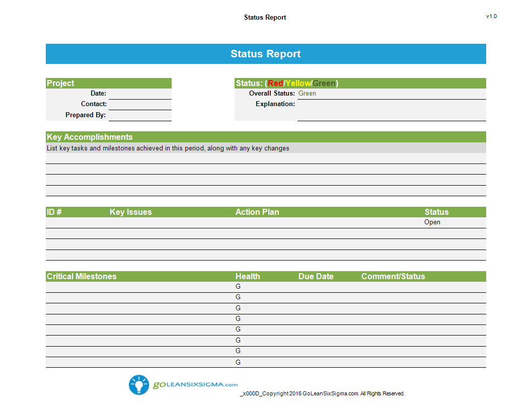532x411 pixels.
Task: Click the Overall Status: label
Action: (272, 94)
